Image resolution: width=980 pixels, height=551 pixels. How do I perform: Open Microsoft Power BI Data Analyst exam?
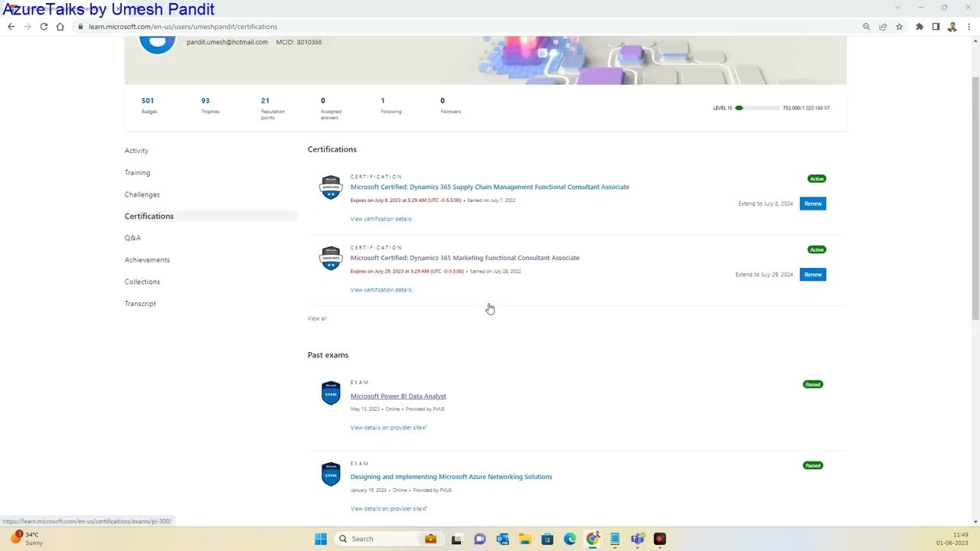tap(398, 396)
